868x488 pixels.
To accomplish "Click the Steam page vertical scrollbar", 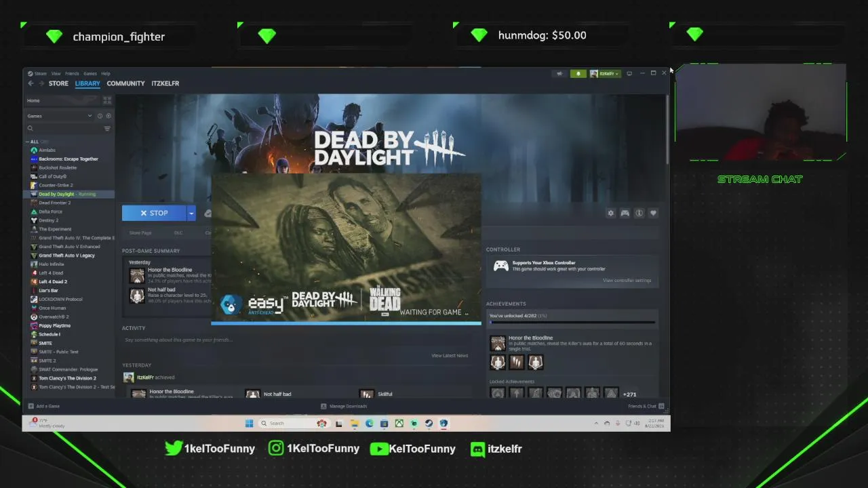I will [x=668, y=129].
